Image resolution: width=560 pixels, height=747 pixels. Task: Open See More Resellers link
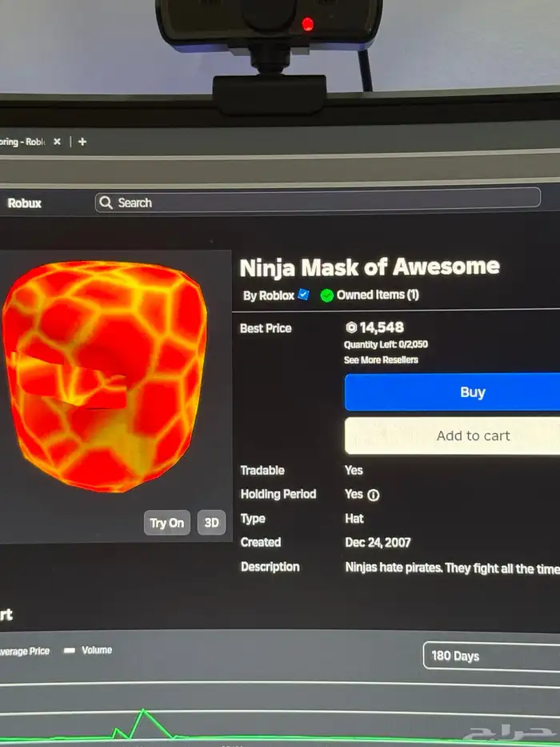pyautogui.click(x=381, y=359)
